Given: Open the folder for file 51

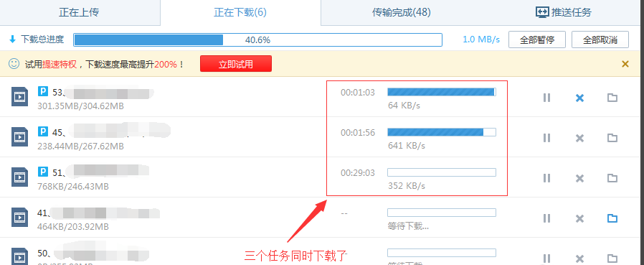Looking at the screenshot, I should [x=612, y=178].
